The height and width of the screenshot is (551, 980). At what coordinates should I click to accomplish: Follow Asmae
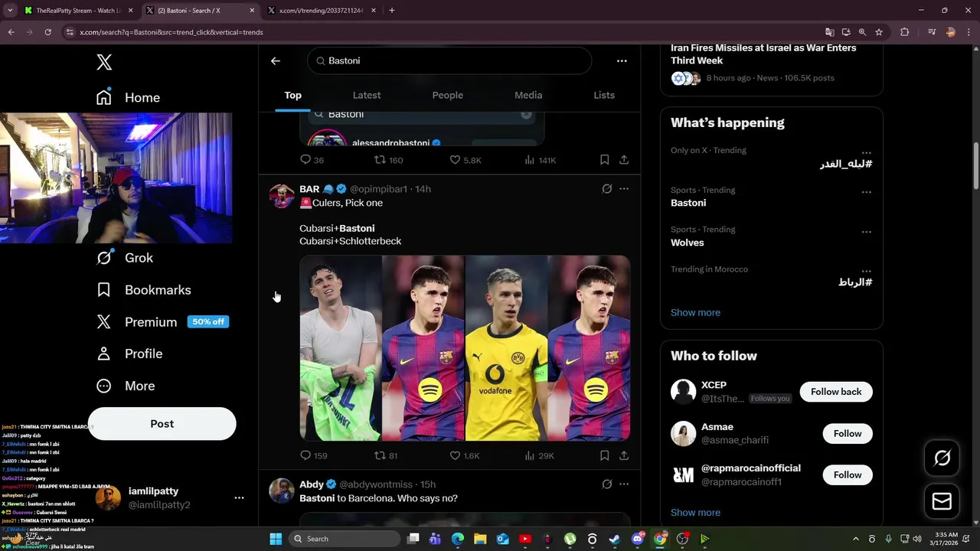[848, 433]
